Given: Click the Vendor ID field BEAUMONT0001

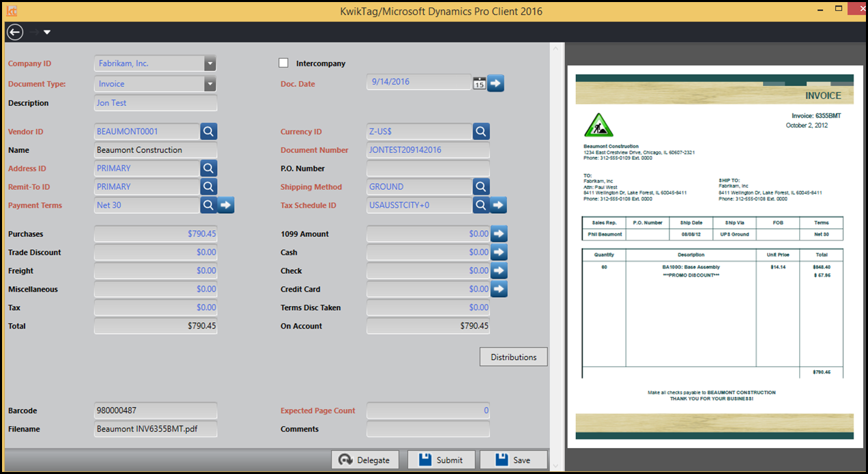Looking at the screenshot, I should coord(147,131).
